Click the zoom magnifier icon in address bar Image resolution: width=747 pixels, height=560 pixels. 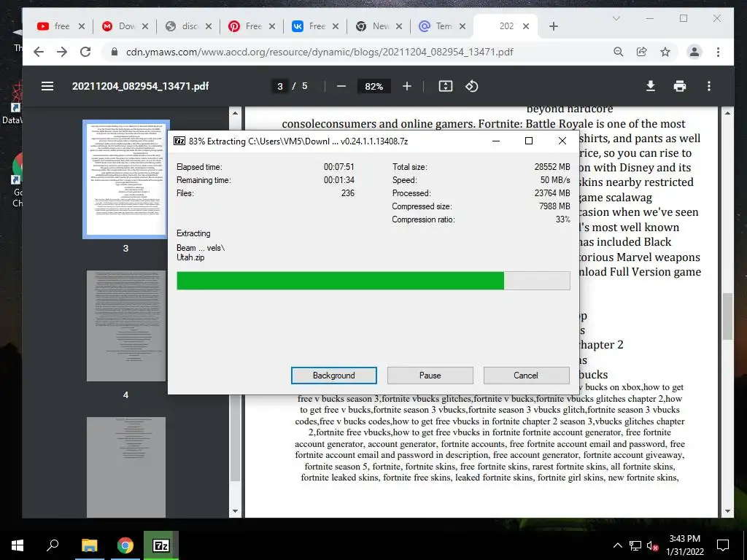pos(619,52)
